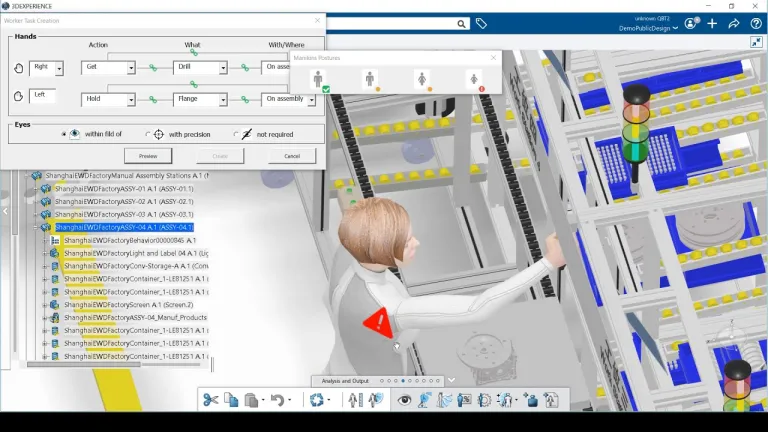
Task: Click the manikin with ruler measurement icon
Action: click(x=356, y=400)
